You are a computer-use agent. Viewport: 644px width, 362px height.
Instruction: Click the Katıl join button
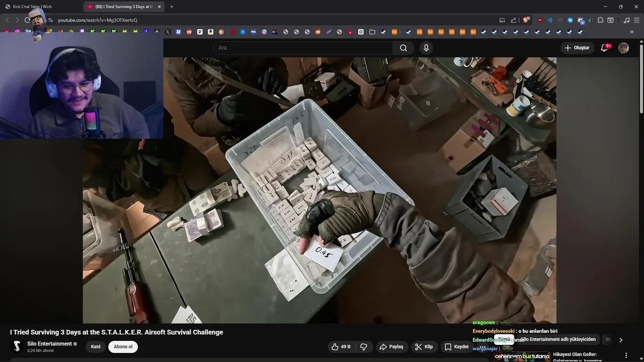(96, 347)
